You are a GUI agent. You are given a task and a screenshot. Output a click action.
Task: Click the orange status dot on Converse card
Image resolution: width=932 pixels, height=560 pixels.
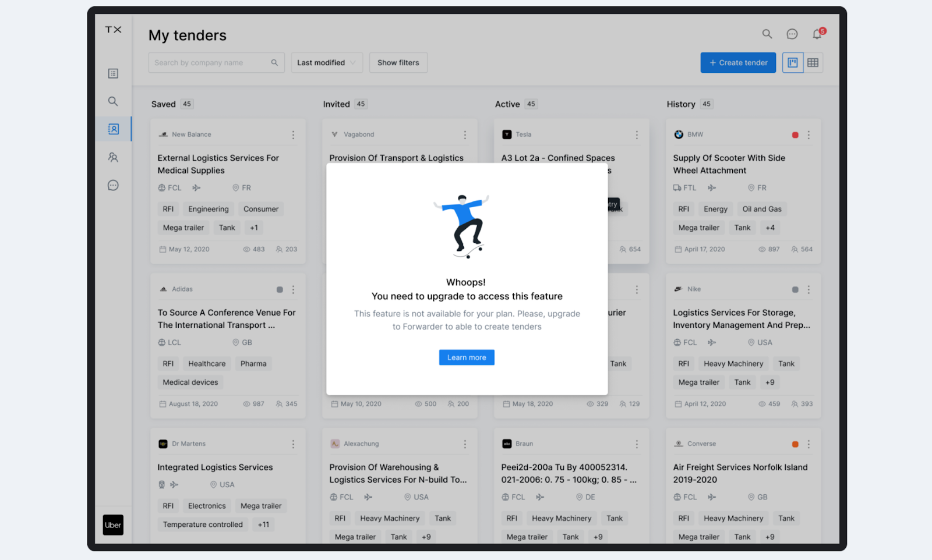click(x=795, y=444)
